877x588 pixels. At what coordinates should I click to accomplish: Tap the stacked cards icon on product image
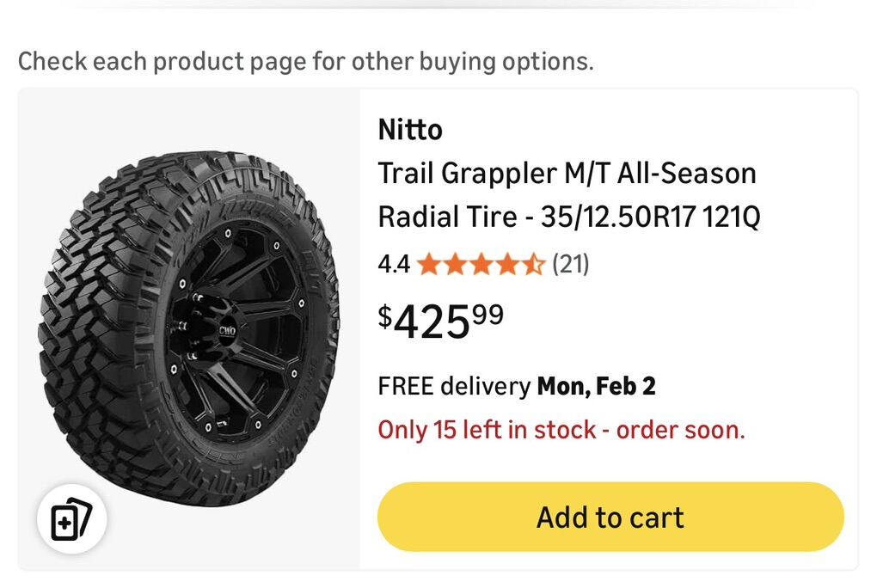[x=71, y=520]
